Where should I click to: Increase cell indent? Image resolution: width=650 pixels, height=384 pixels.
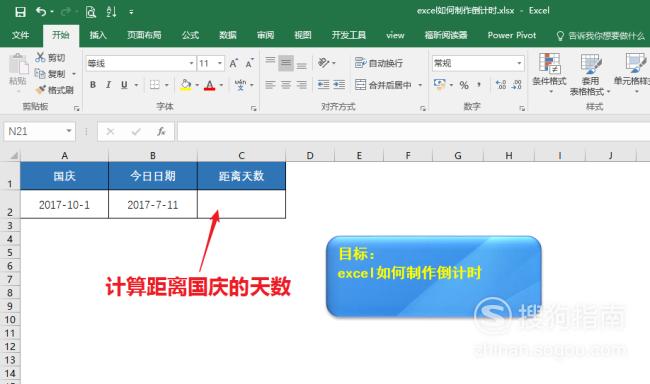(339, 85)
